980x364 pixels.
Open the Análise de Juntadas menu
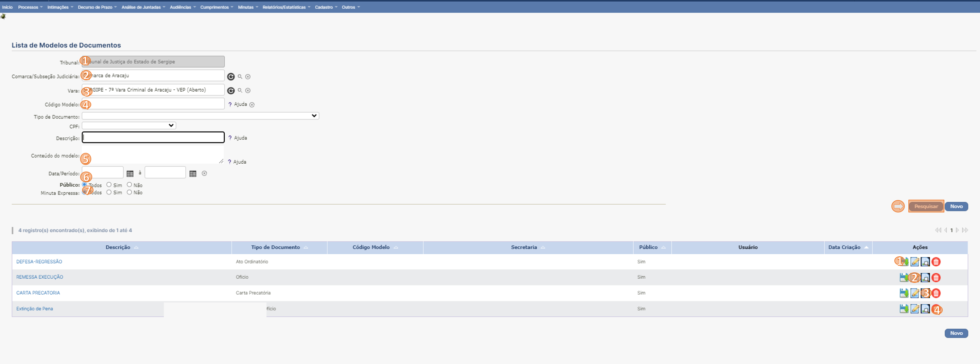tap(143, 7)
